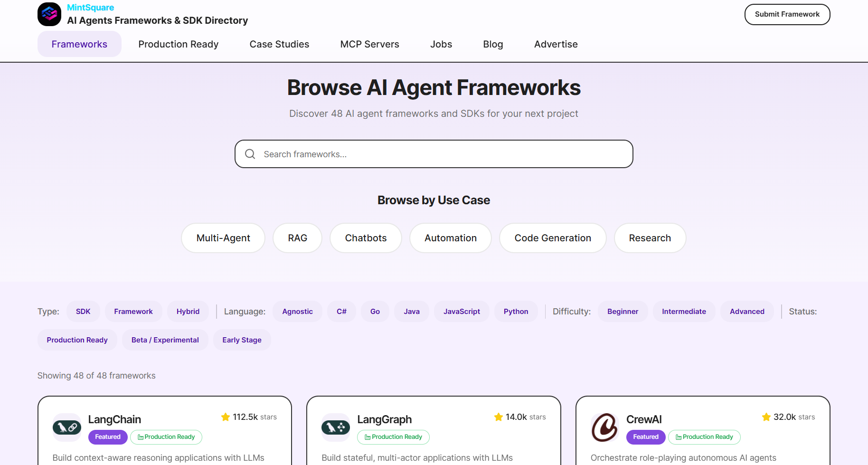Filter frameworks by Hybrid type
Image resolution: width=868 pixels, height=465 pixels.
click(x=188, y=311)
